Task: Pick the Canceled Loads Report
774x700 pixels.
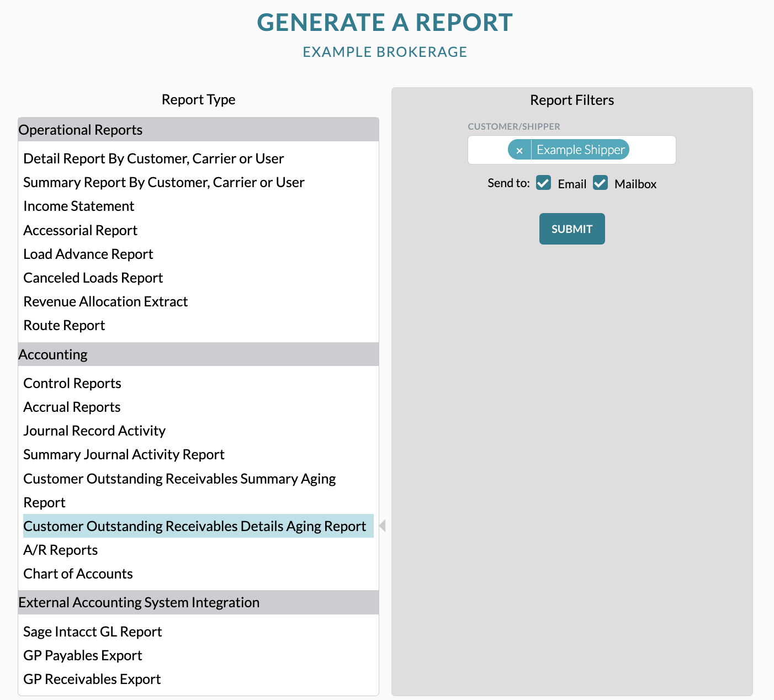Action: point(93,278)
